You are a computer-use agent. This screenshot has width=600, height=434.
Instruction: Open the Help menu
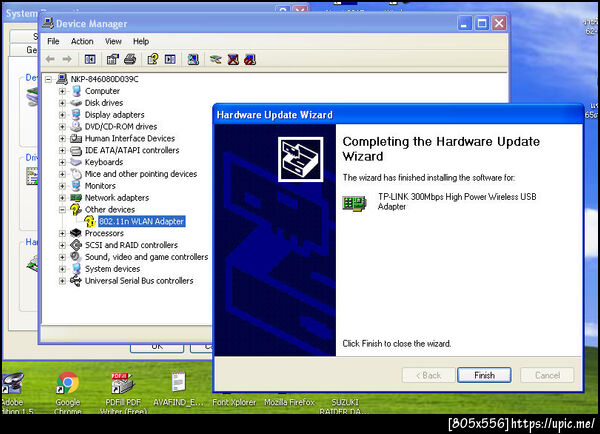141,41
